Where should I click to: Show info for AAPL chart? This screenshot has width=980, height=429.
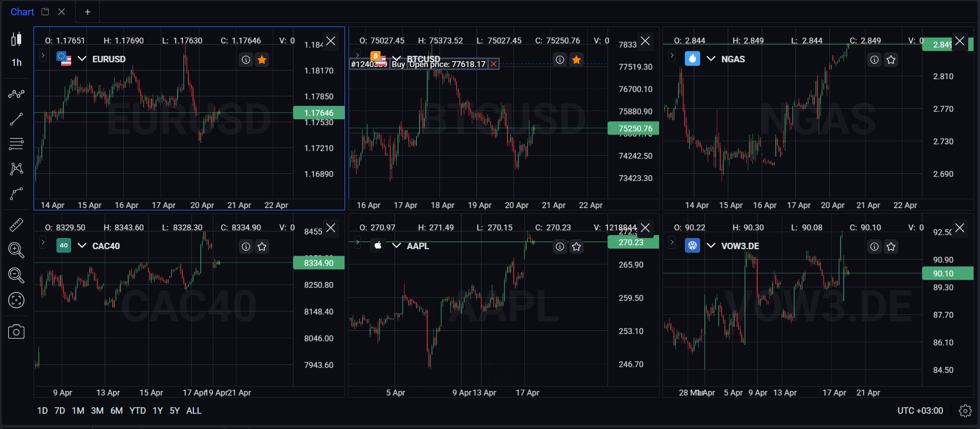(560, 246)
